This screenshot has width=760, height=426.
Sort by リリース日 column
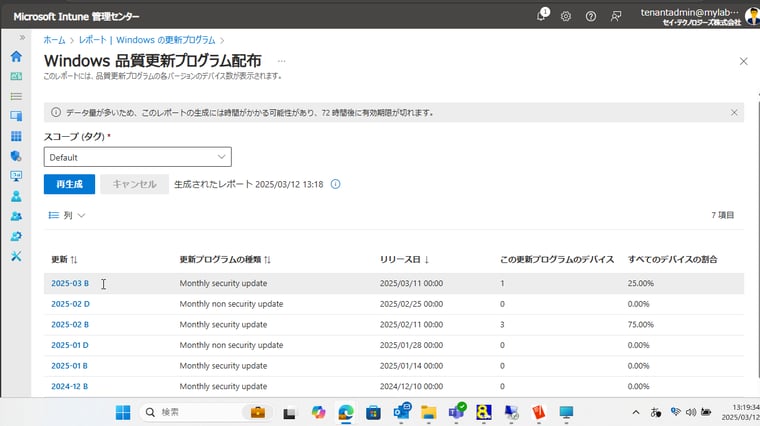[404, 259]
